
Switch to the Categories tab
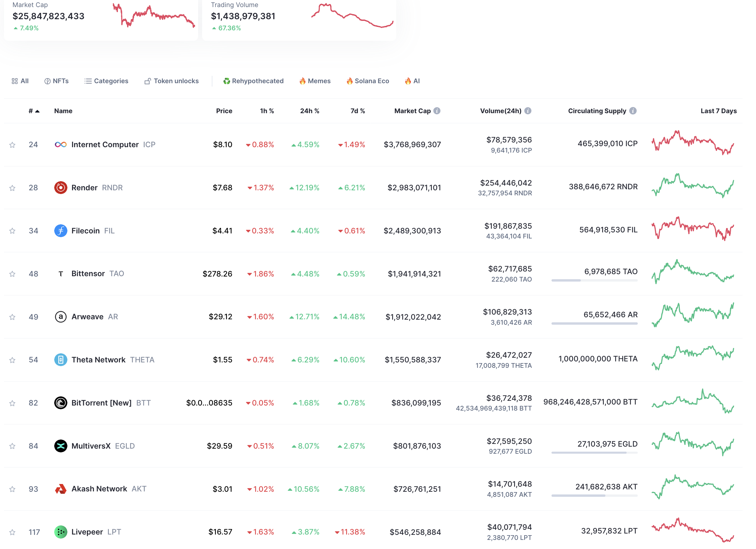pyautogui.click(x=106, y=81)
